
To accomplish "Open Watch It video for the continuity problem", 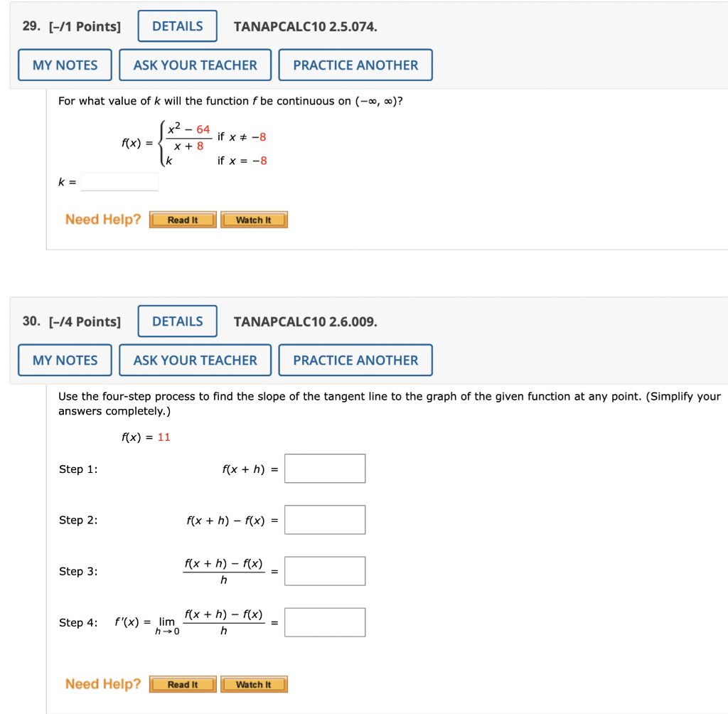I will point(254,220).
